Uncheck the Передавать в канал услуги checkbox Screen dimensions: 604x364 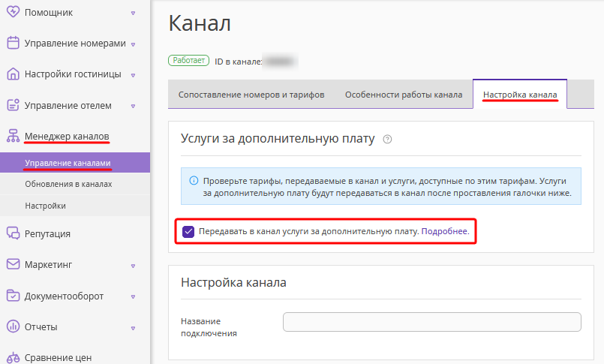[x=188, y=231]
